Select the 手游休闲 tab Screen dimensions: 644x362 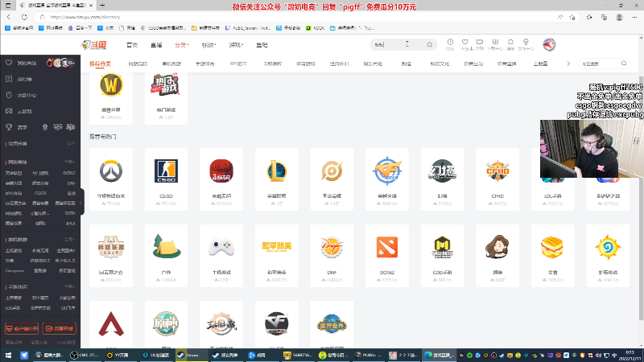tap(205, 64)
